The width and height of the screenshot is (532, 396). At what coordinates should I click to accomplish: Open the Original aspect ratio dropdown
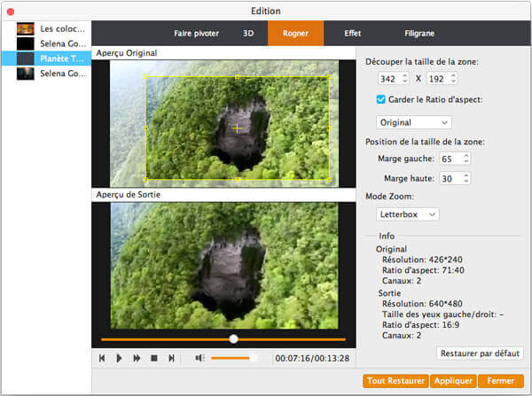coord(413,122)
